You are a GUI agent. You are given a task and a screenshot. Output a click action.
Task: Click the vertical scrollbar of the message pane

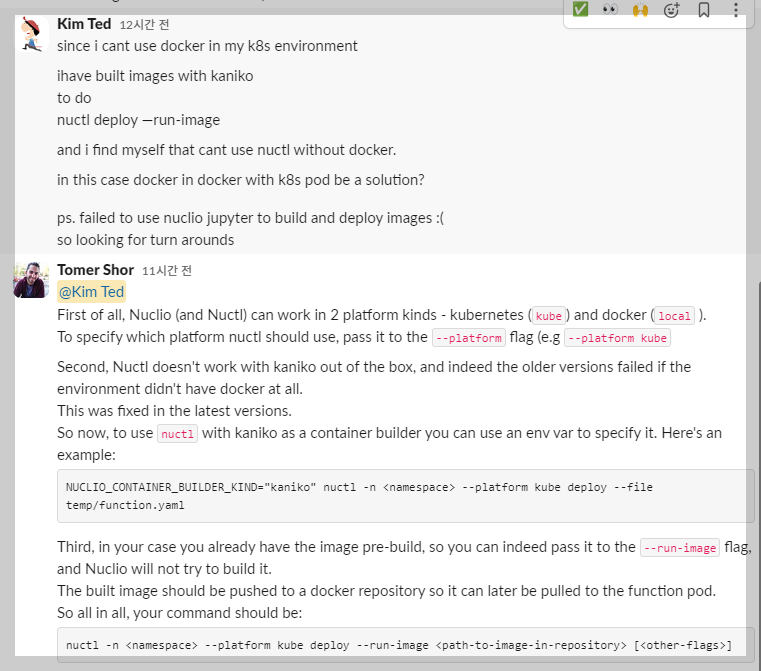pyautogui.click(x=759, y=475)
